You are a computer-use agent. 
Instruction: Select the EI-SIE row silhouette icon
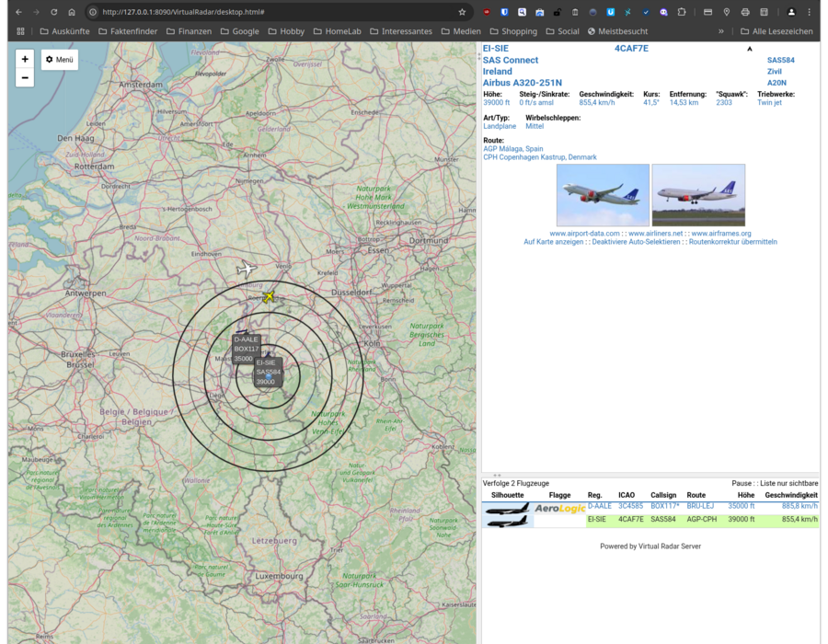508,522
